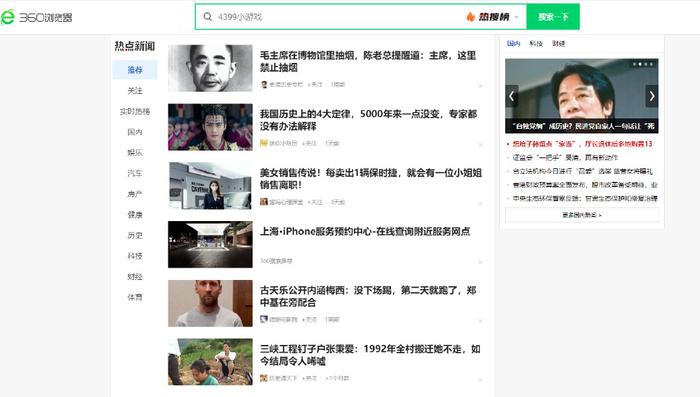700x397 pixels.
Task: Click the dismiss arrow on 4大定律 article row
Action: point(480,145)
